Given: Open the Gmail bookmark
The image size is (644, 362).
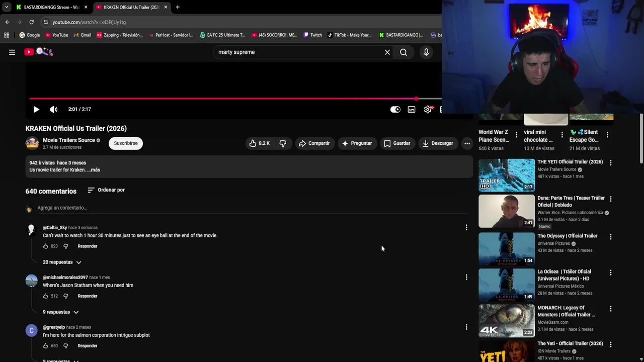Looking at the screenshot, I should click(x=82, y=35).
